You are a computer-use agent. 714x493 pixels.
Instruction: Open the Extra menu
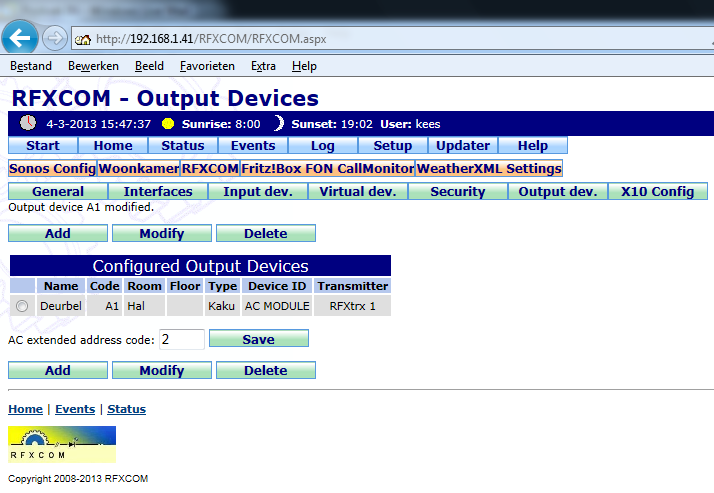263,66
